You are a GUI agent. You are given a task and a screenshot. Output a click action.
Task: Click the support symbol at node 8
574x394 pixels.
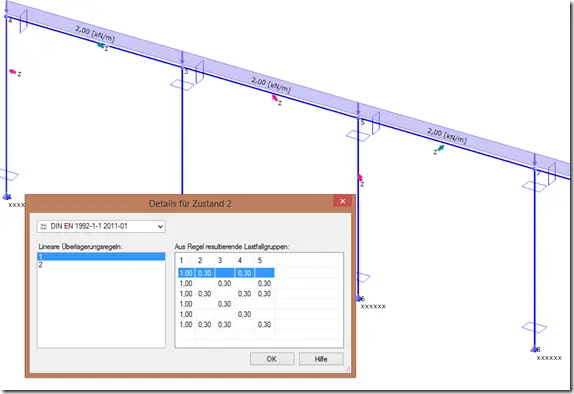pyautogui.click(x=534, y=349)
